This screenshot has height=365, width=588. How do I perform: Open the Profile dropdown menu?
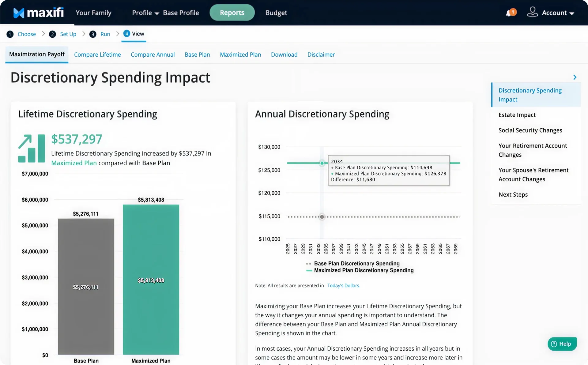145,13
